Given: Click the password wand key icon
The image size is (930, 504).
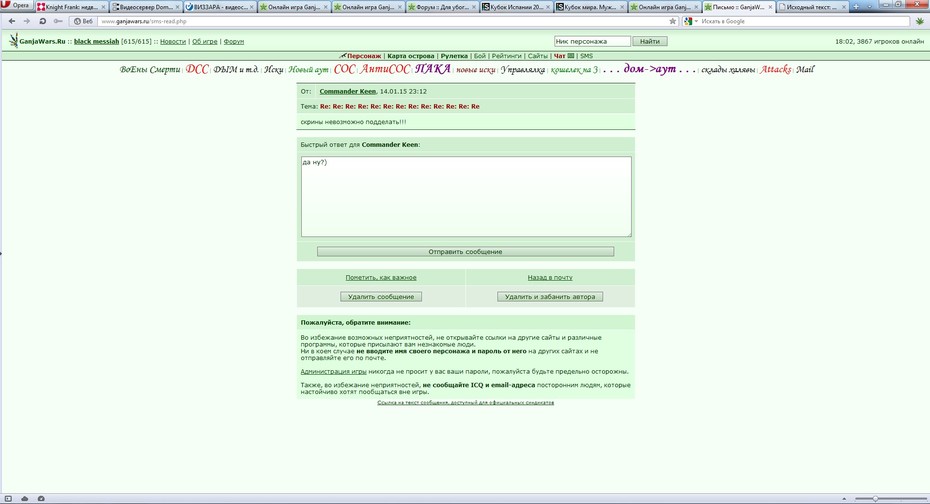Looking at the screenshot, I should 58,21.
